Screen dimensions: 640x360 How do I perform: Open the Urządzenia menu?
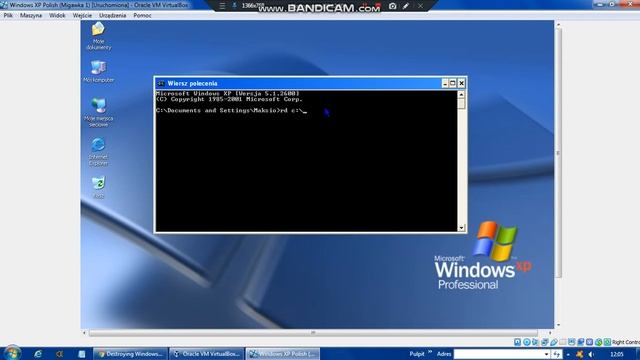pyautogui.click(x=112, y=16)
